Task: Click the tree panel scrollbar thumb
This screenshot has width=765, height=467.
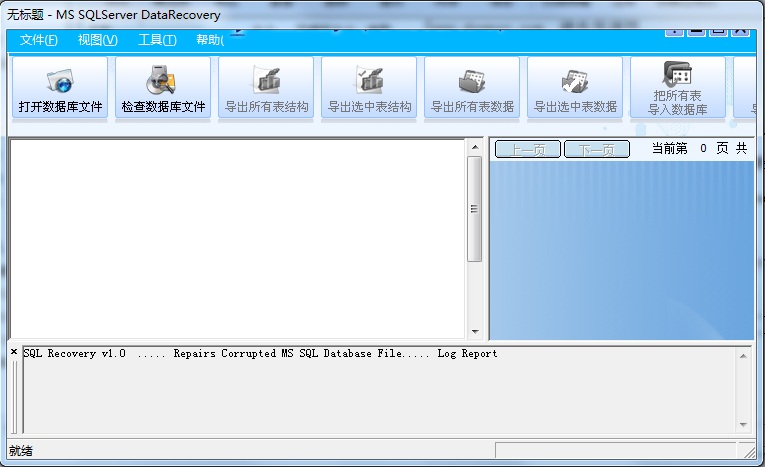Action: (x=474, y=209)
